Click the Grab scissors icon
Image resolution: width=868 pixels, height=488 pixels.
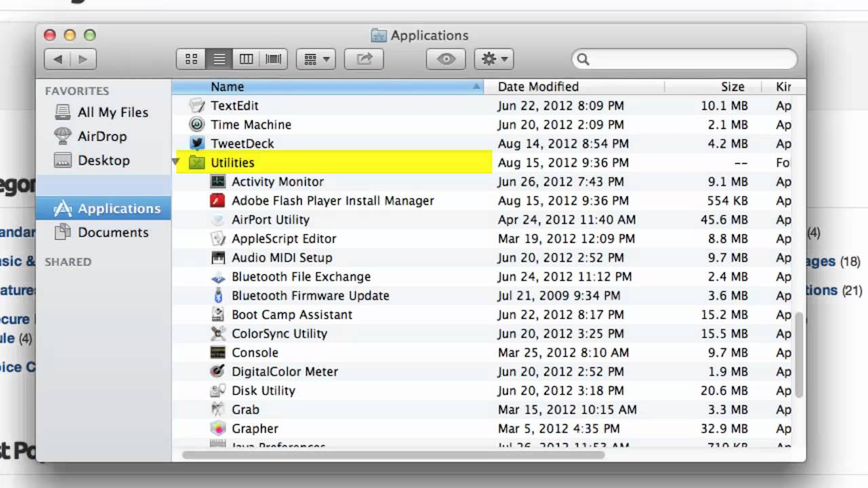(218, 409)
